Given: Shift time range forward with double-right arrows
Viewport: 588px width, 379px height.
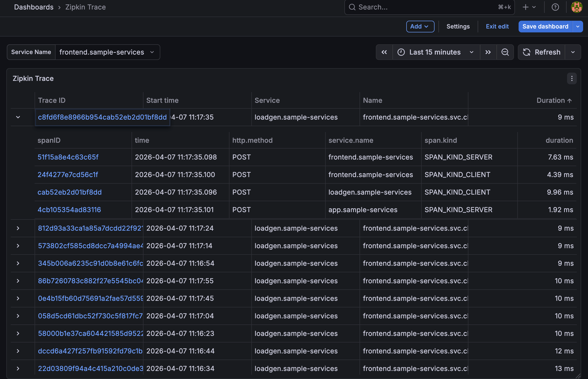Looking at the screenshot, I should [488, 52].
